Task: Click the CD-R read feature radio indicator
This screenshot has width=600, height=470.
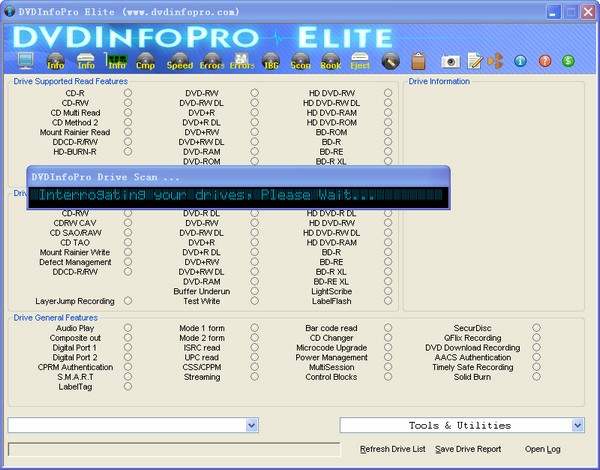Action: 128,93
